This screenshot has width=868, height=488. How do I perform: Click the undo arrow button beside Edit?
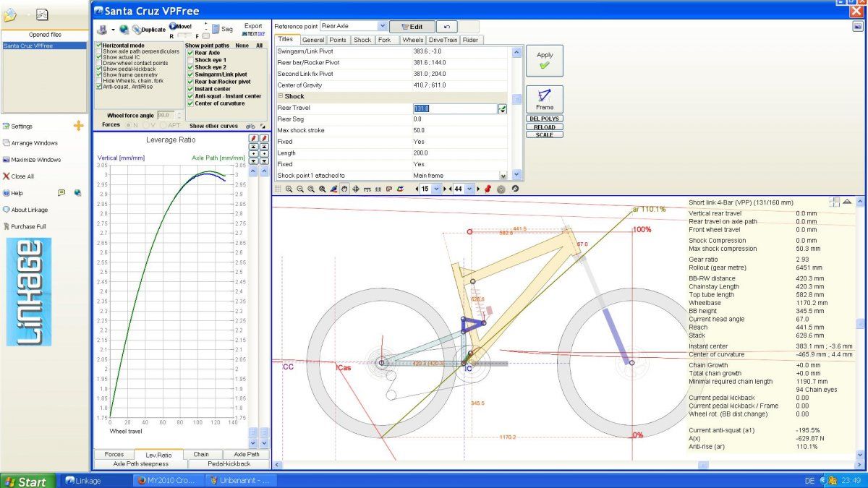(x=446, y=26)
